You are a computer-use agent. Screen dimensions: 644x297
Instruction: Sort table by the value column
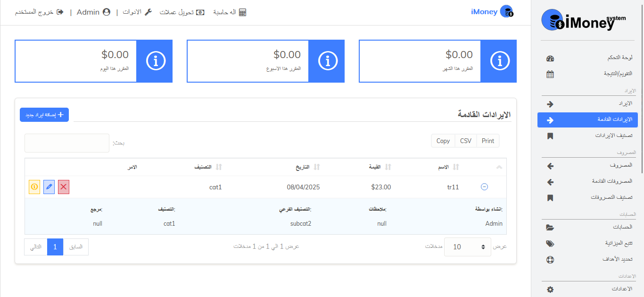(380, 167)
